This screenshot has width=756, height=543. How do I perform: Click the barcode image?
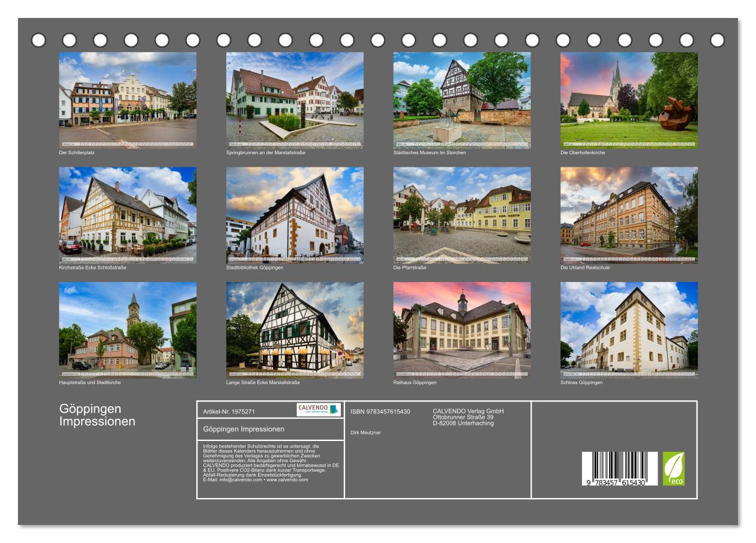tap(619, 469)
